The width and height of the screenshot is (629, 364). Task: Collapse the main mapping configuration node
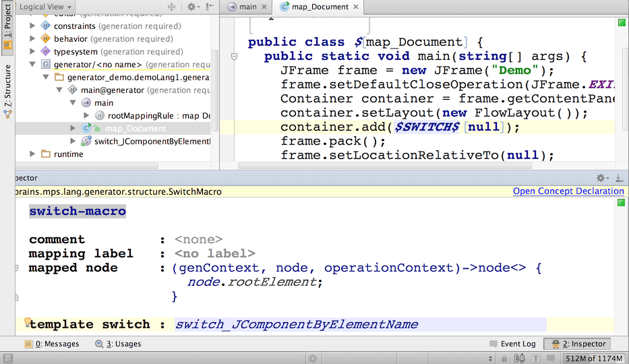[x=73, y=102]
